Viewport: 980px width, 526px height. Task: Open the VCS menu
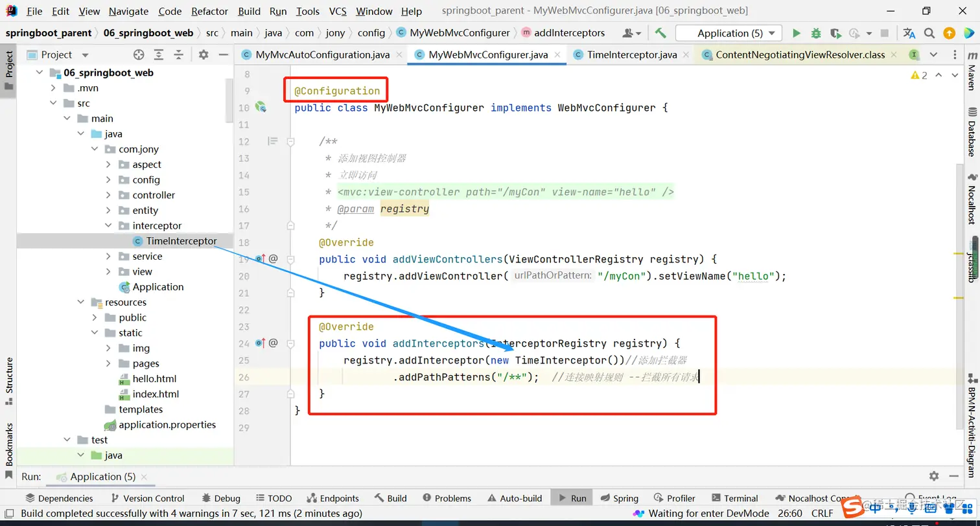(337, 11)
